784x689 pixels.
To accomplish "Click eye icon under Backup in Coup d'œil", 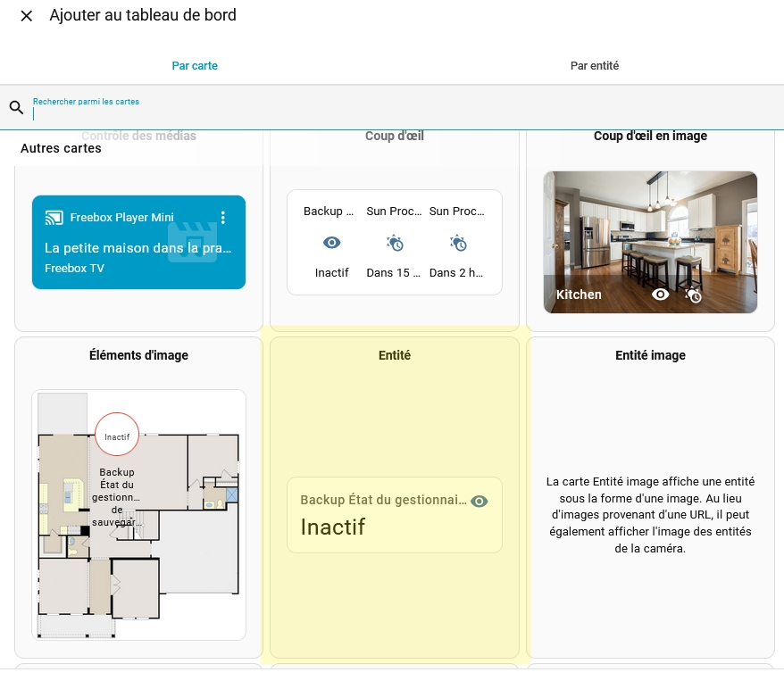I will point(331,243).
